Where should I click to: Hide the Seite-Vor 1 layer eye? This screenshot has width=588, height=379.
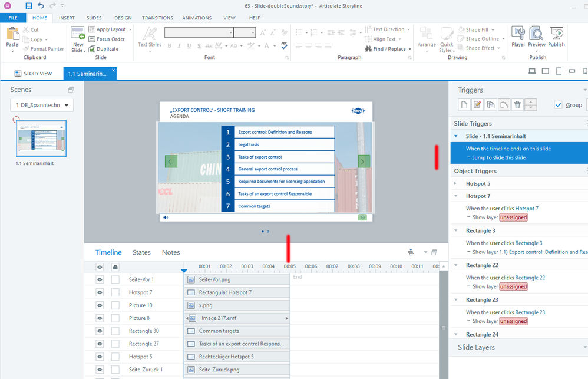coord(100,279)
